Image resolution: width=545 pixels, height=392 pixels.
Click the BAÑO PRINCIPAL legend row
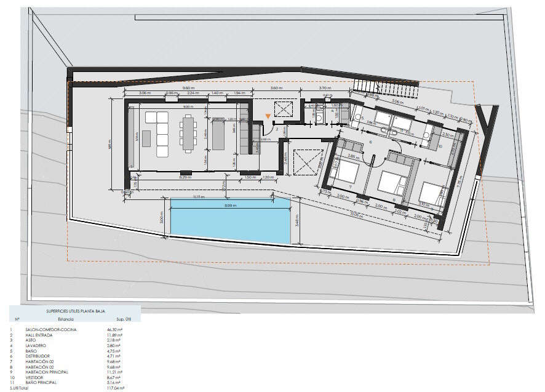[x=44, y=383]
